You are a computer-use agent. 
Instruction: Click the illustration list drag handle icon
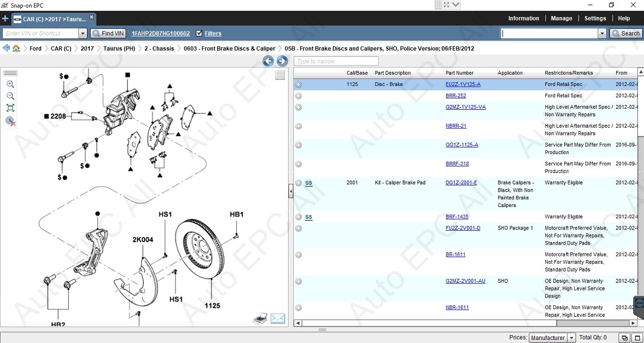click(x=10, y=73)
